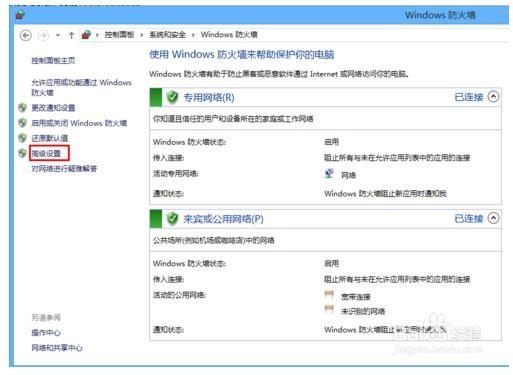Click the network icon beside 网络
The image size is (513, 375).
[x=329, y=174]
